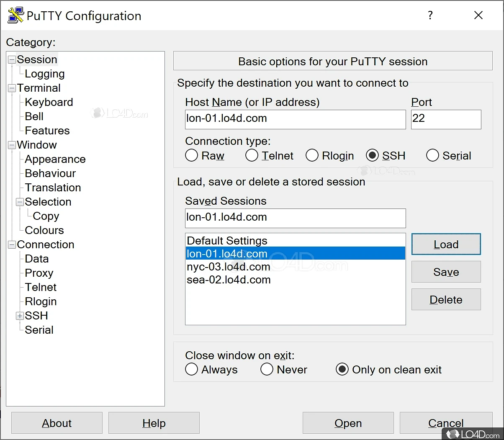Set close window on exit to Never
504x440 pixels.
point(267,370)
